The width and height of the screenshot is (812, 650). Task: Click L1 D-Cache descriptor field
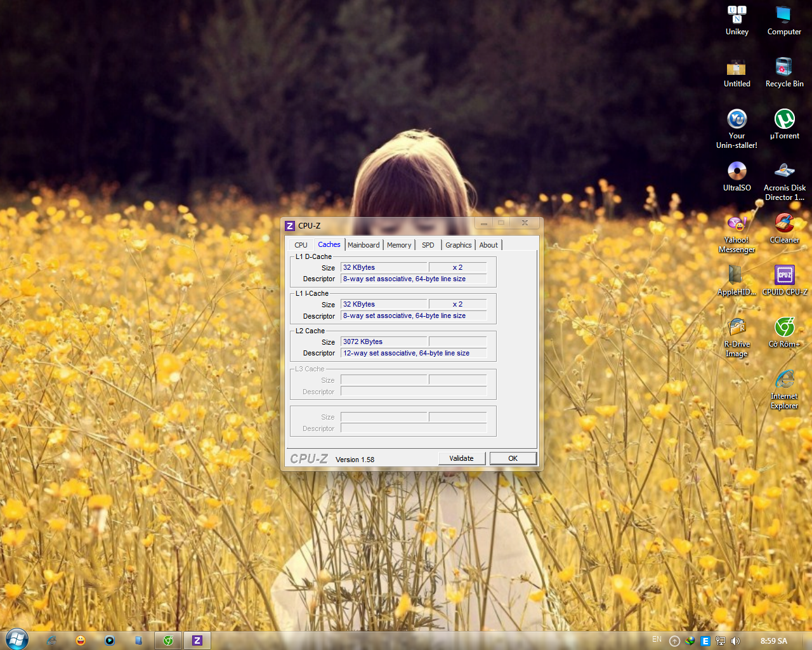pyautogui.click(x=414, y=279)
